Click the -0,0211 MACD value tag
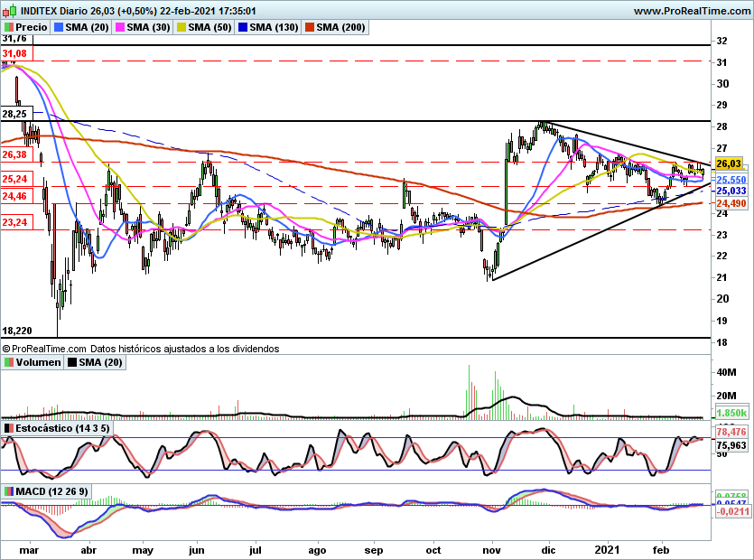 click(x=732, y=511)
